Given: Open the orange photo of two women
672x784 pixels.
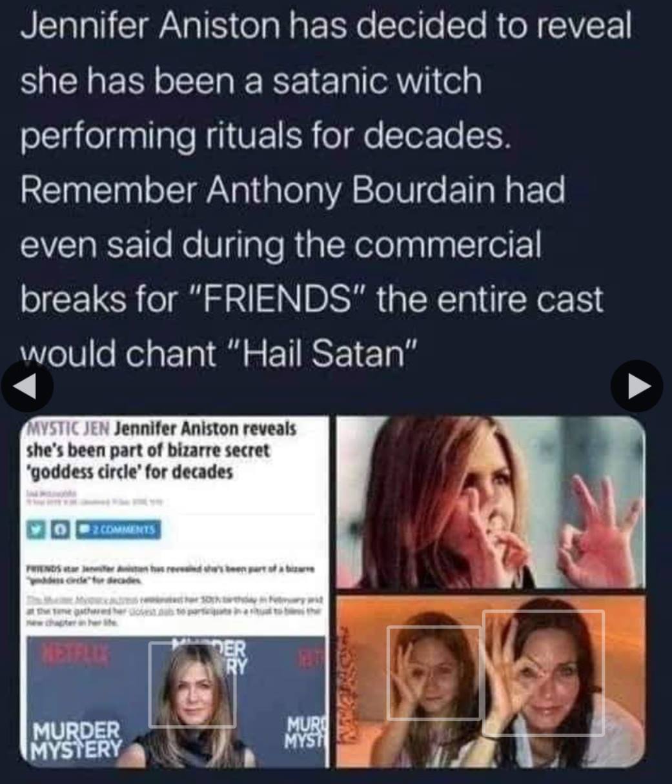Looking at the screenshot, I should click(x=491, y=679).
